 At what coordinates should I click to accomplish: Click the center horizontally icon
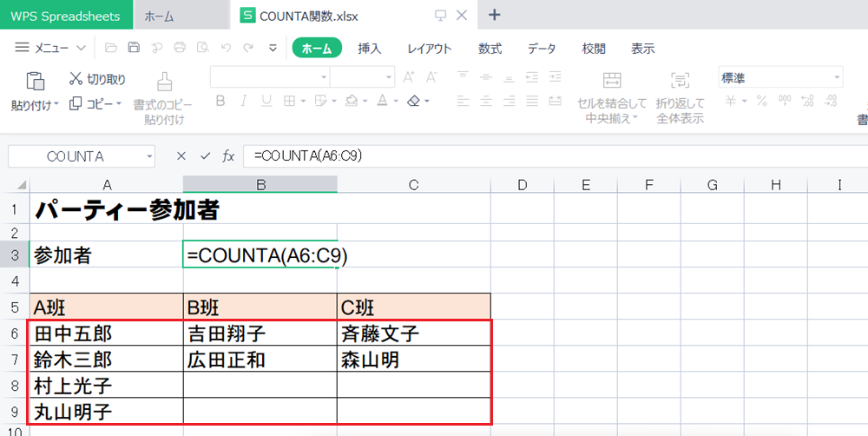click(x=486, y=101)
